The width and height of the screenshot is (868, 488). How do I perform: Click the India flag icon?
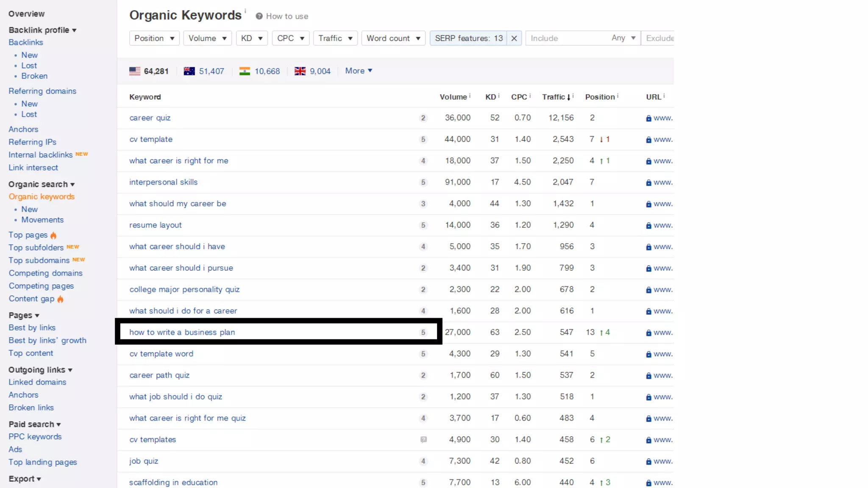(245, 71)
